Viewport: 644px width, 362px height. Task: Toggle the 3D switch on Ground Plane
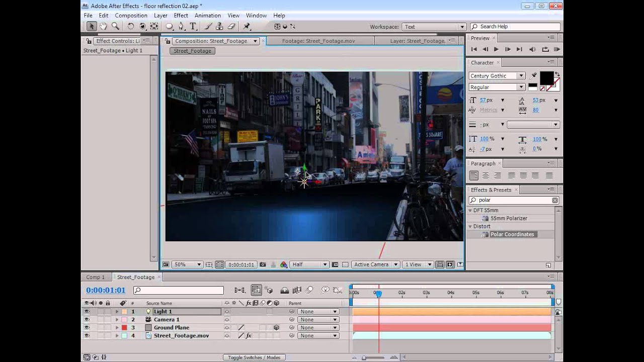(276, 328)
